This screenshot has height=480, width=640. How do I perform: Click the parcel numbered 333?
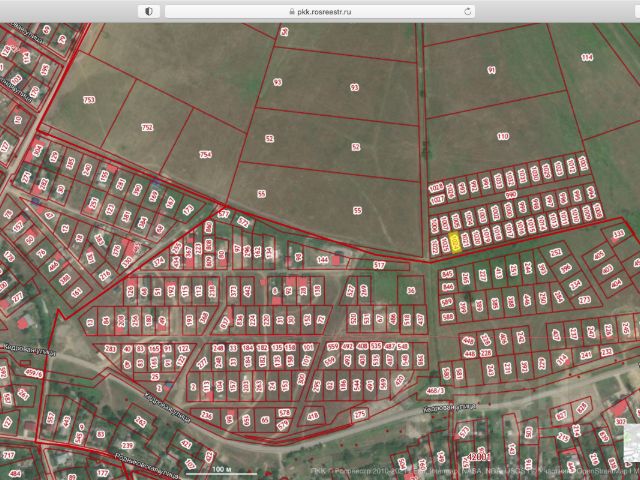[618, 233]
